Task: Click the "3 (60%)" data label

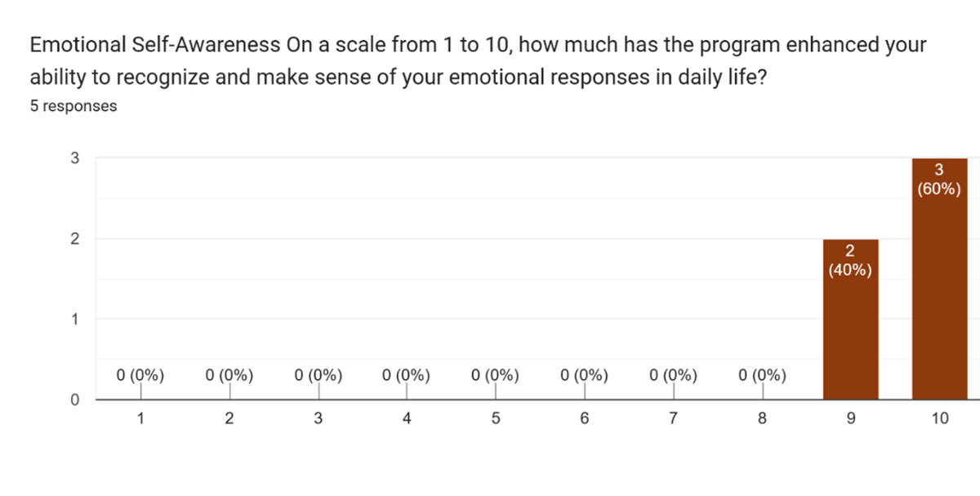Action: point(939,180)
